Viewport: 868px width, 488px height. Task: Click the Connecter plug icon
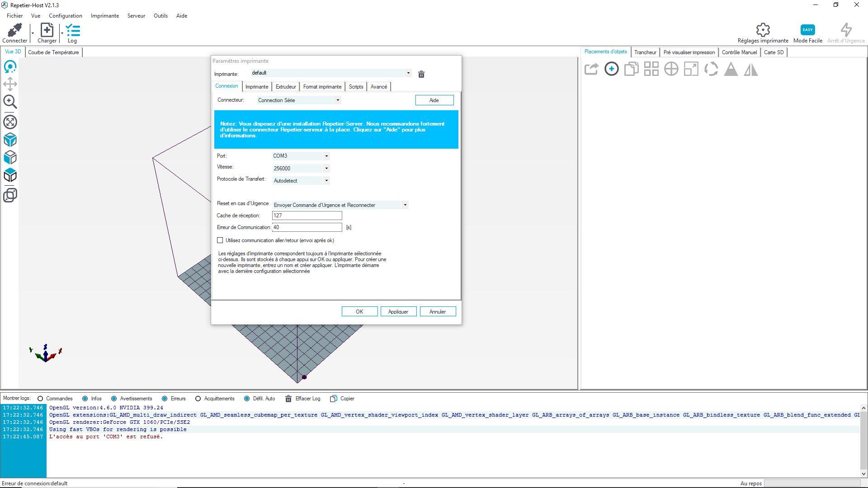pos(14,30)
